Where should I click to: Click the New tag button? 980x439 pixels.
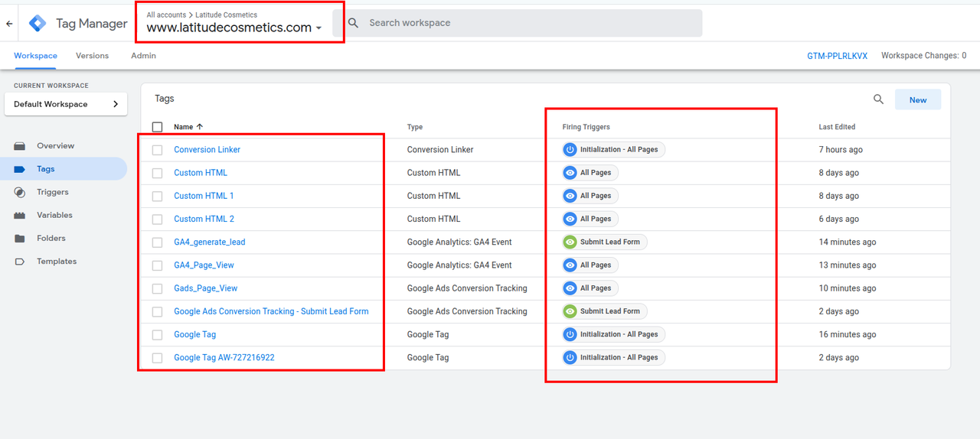pos(918,100)
